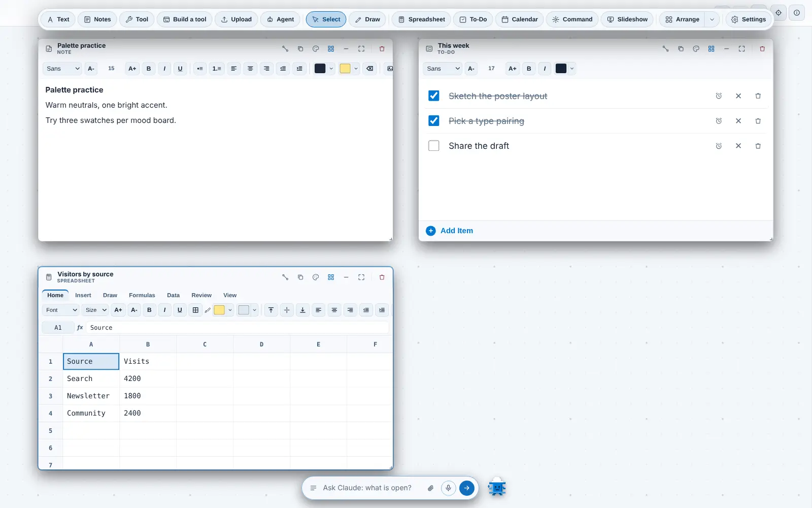Open the Sans font dropdown in Palette practice
Viewport: 812px width, 508px height.
62,69
